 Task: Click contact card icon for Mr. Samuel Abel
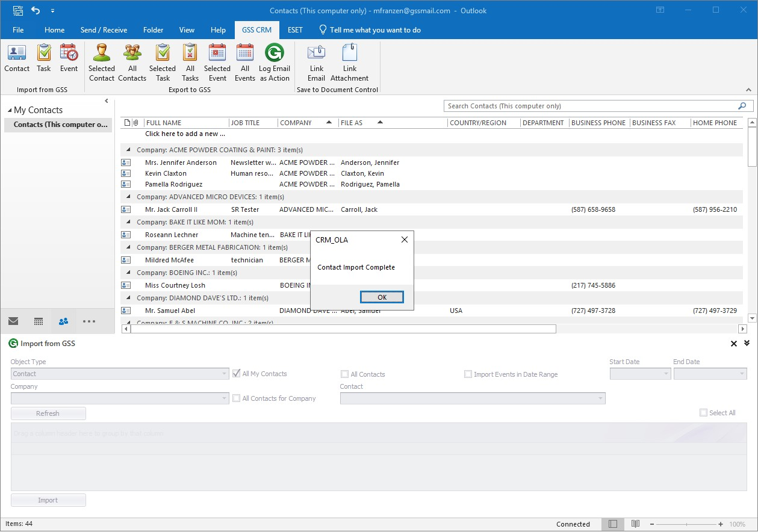(x=126, y=311)
